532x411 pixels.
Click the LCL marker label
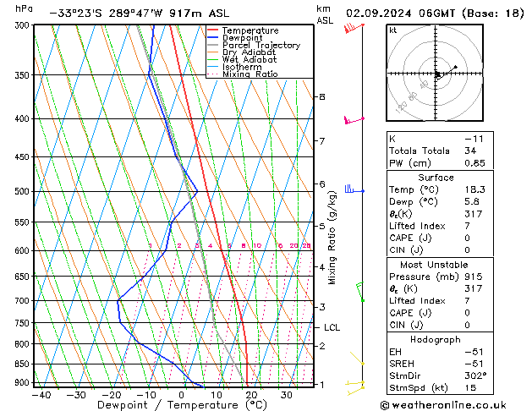332,327
